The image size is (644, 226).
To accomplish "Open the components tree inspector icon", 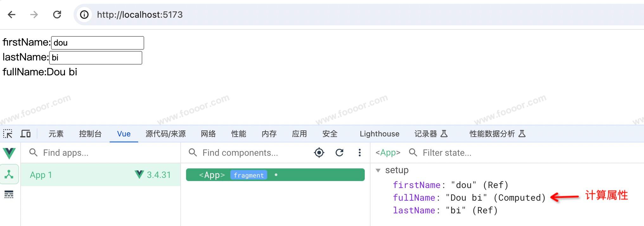I will (9, 174).
